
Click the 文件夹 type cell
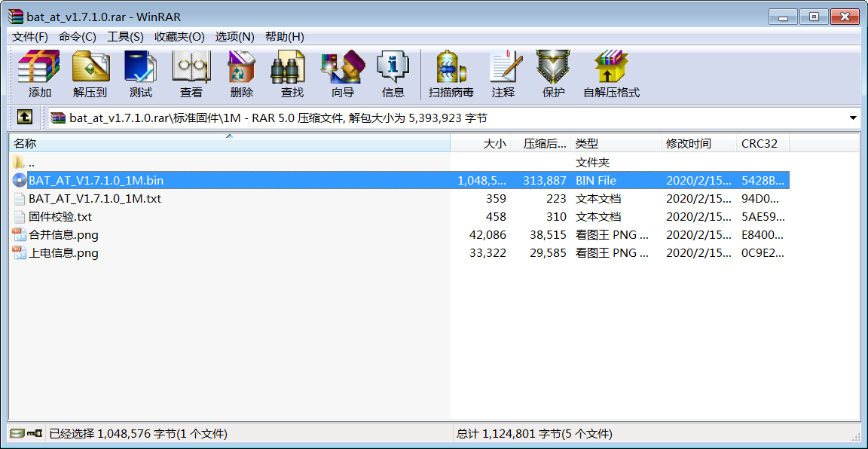593,162
